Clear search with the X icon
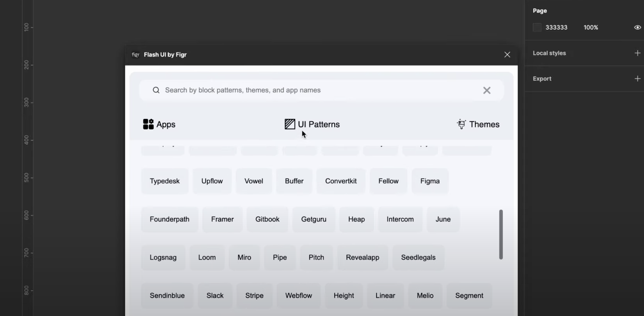 (x=487, y=90)
